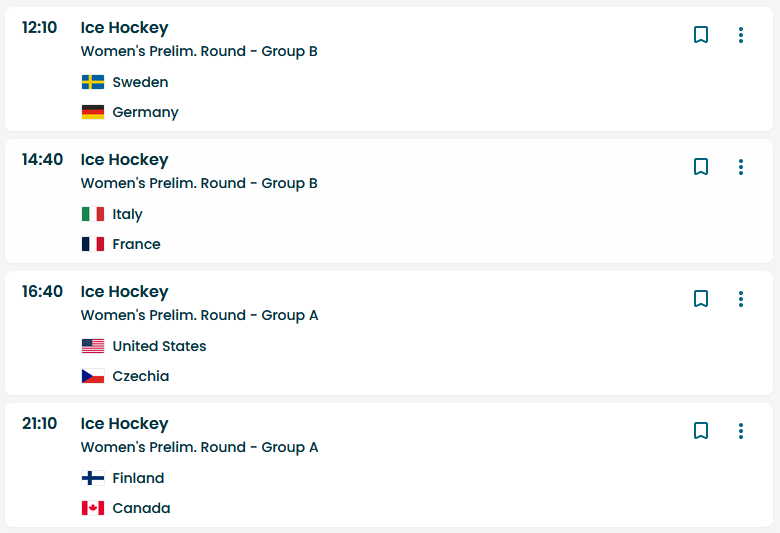Click the United States flag icon
780x533 pixels.
[93, 346]
